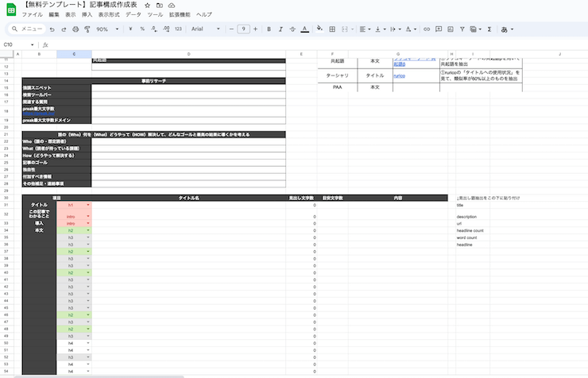Open the intro dropdown in row 32
The image size is (588, 378).
coord(88,217)
